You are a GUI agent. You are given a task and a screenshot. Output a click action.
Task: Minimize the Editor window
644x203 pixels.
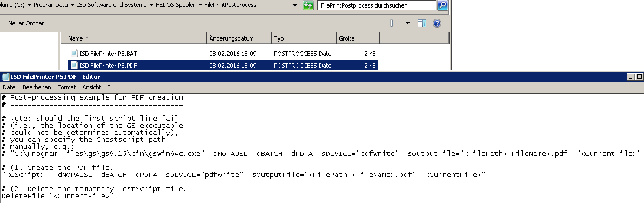(630, 76)
